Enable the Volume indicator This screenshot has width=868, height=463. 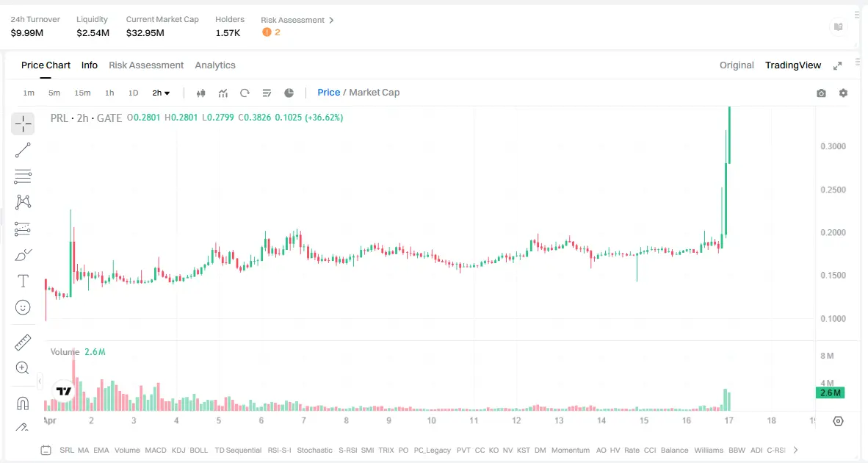tap(127, 450)
